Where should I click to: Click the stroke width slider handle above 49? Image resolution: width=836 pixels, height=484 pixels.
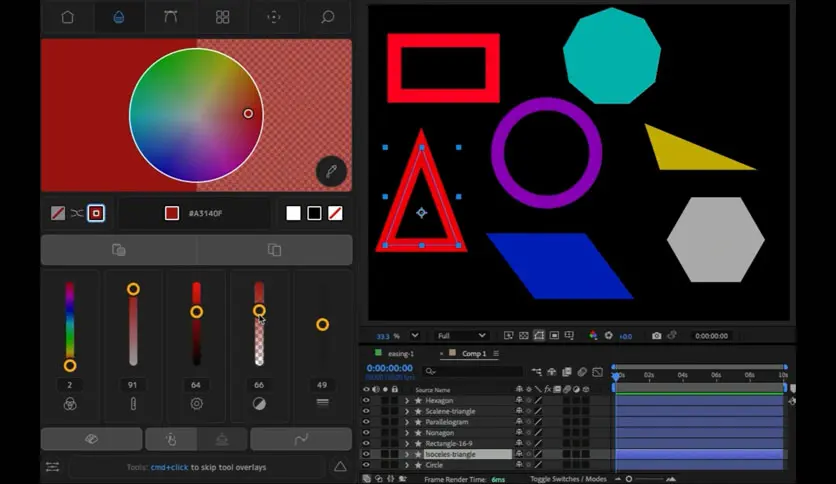[322, 325]
